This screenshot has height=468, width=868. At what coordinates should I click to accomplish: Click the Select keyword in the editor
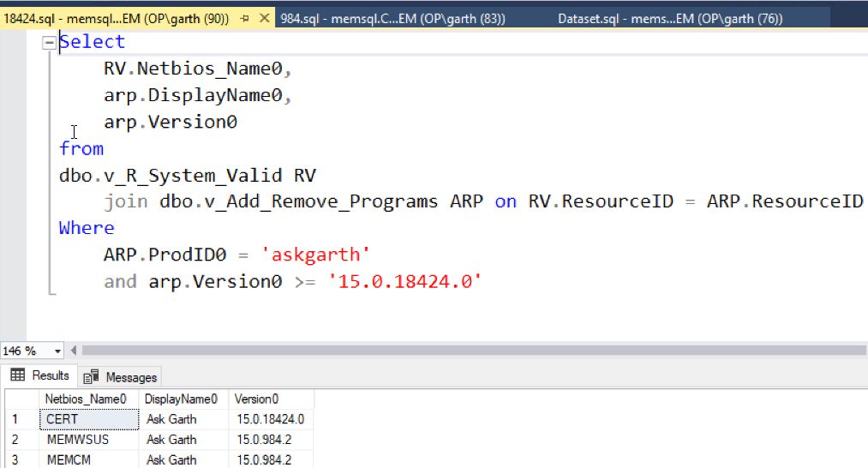[92, 41]
